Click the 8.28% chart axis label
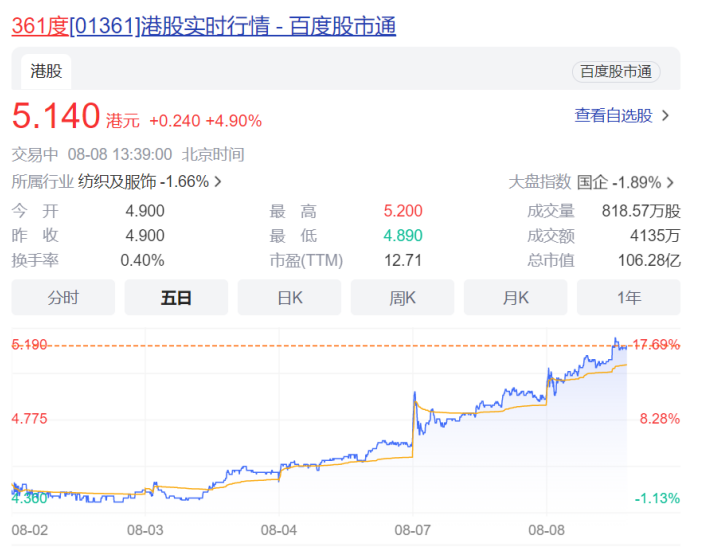 [660, 419]
